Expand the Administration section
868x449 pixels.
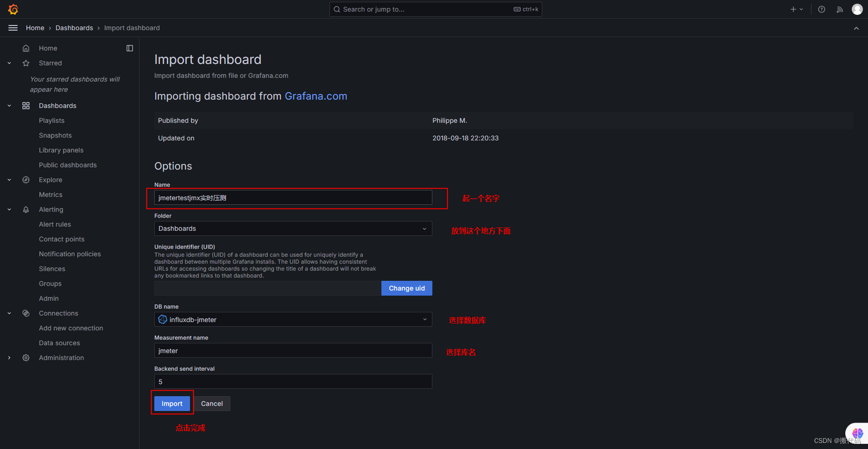coord(9,358)
